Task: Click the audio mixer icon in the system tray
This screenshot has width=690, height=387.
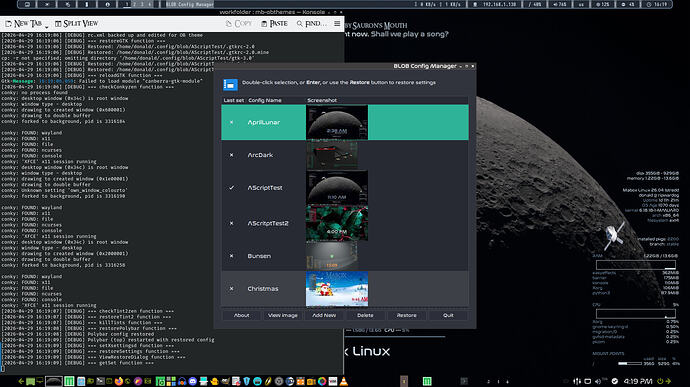Action: pos(577,381)
